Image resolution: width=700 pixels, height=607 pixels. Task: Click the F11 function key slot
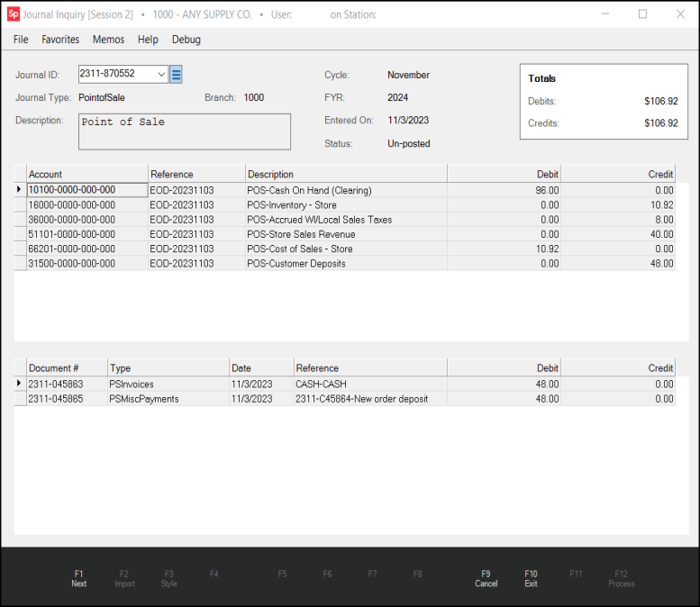tap(576, 574)
